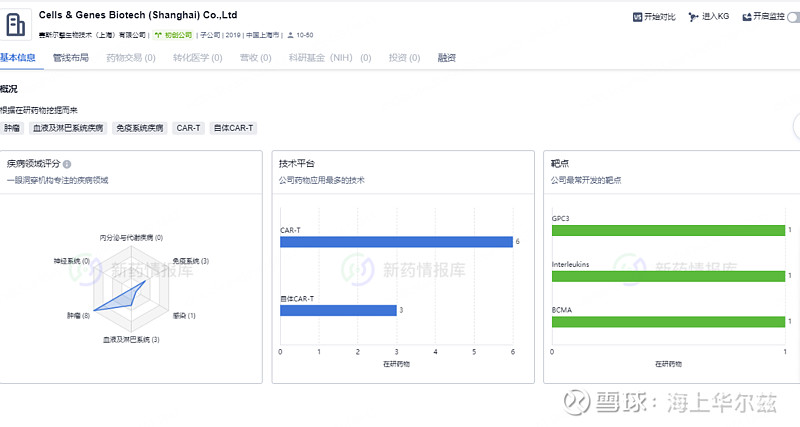Click the green Interleukins target bar
Screen dimensions: 800x427
click(668, 276)
